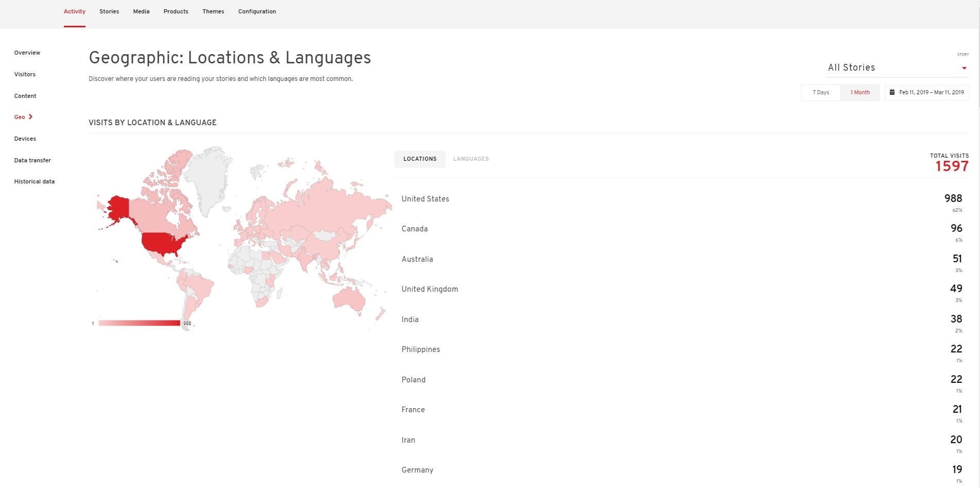Open Data transfer in the sidebar
Viewport: 980px width, 488px height.
[x=32, y=160]
